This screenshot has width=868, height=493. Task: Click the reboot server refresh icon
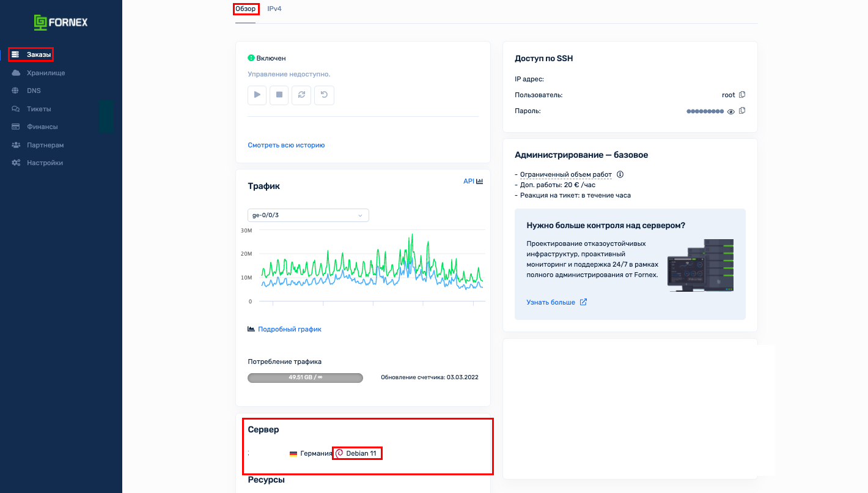tap(301, 95)
